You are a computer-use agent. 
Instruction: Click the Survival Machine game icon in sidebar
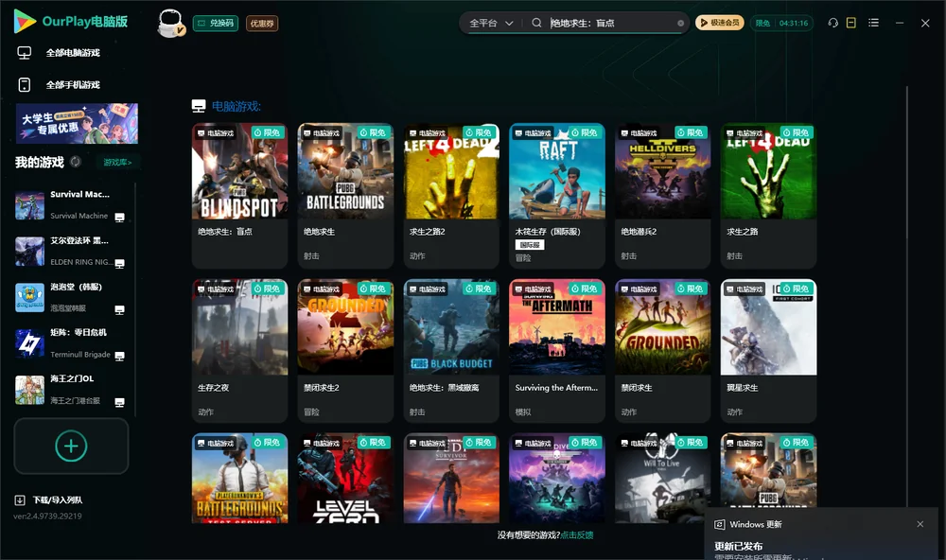(x=29, y=205)
